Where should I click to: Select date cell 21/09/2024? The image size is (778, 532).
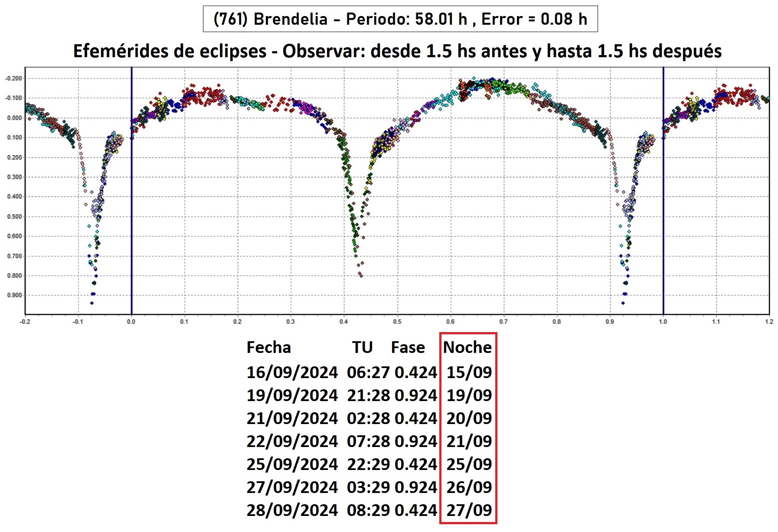(x=292, y=418)
